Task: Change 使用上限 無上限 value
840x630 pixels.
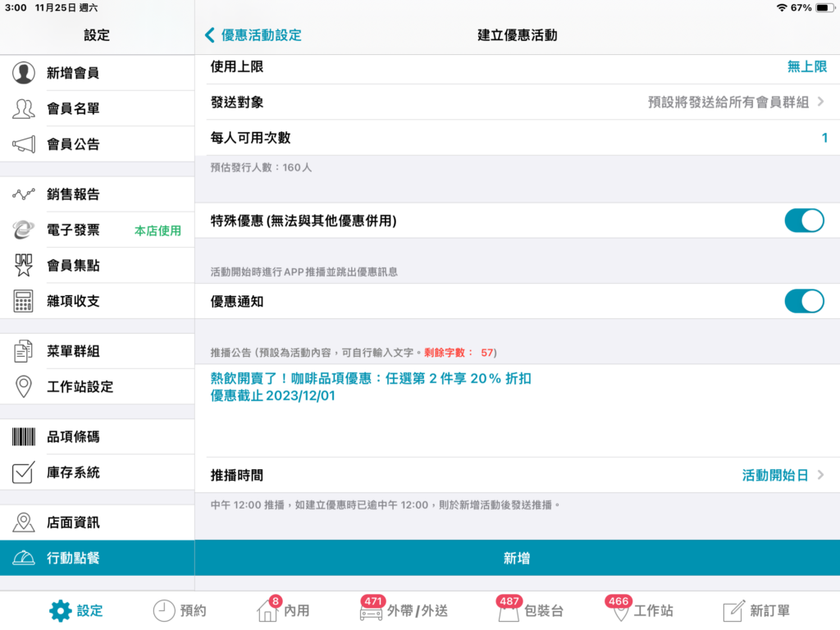Action: (806, 67)
